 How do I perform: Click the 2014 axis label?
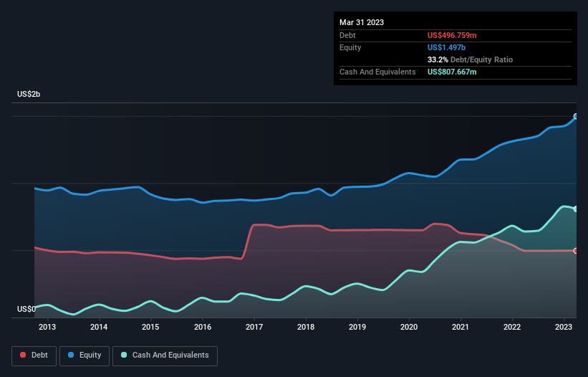[x=99, y=327]
